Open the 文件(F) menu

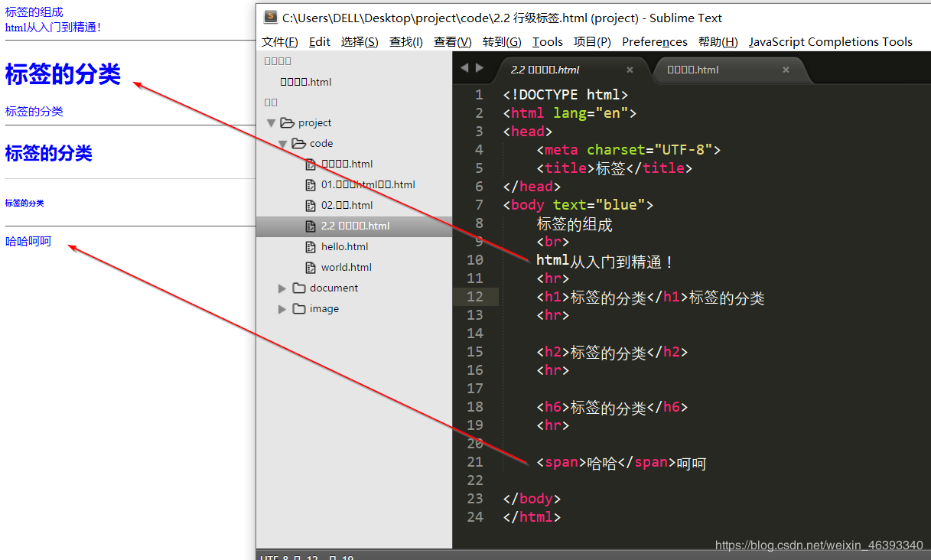(x=280, y=42)
